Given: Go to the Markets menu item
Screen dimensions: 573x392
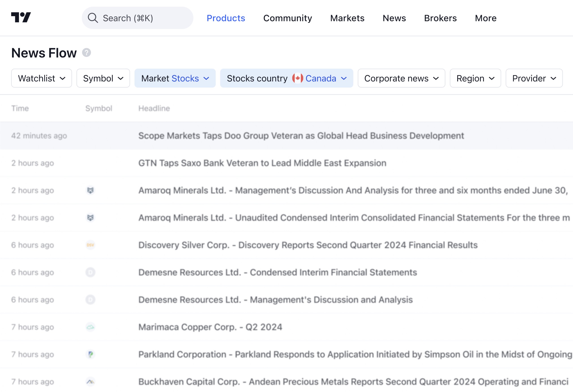Looking at the screenshot, I should coord(347,18).
